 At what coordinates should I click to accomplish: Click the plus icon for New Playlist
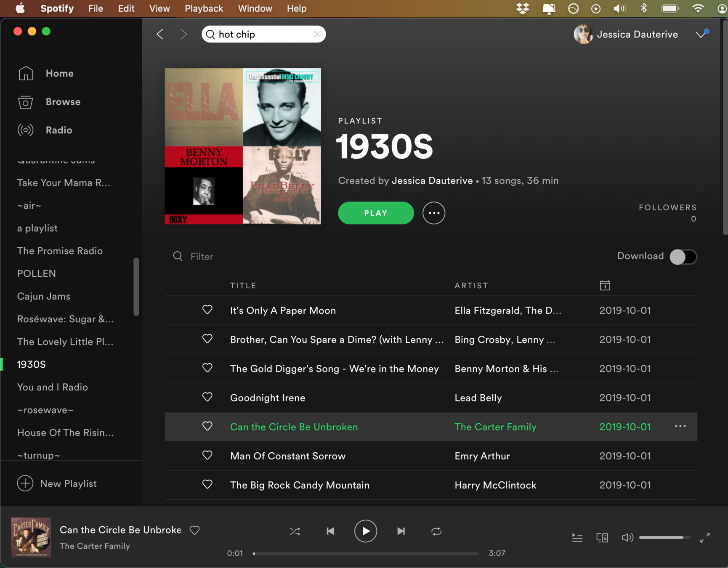(25, 483)
